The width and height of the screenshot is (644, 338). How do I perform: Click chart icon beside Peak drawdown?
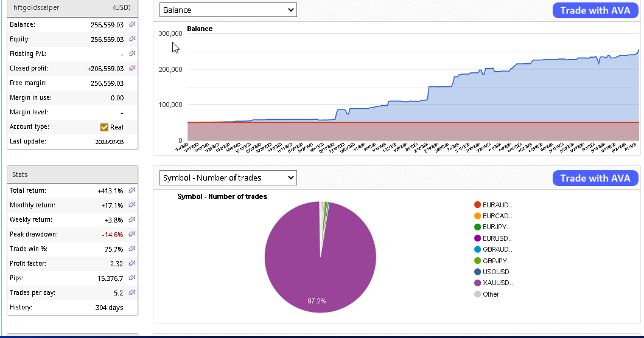pyautogui.click(x=132, y=234)
